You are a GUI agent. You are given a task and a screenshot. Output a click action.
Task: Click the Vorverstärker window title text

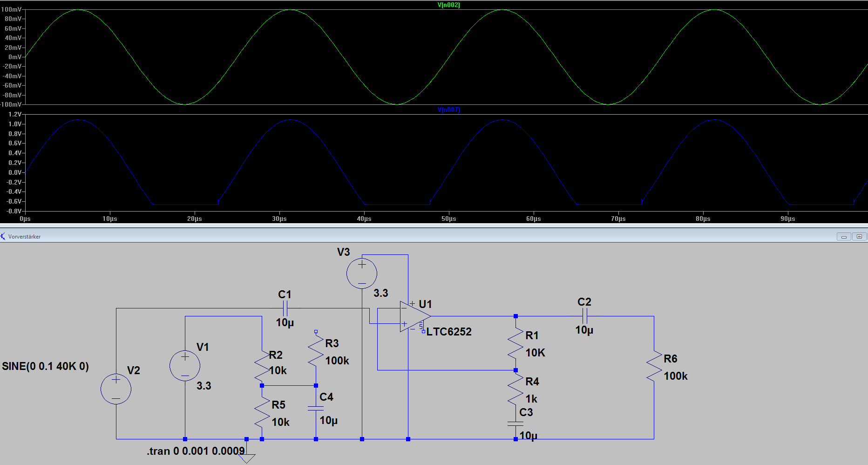(x=24, y=237)
